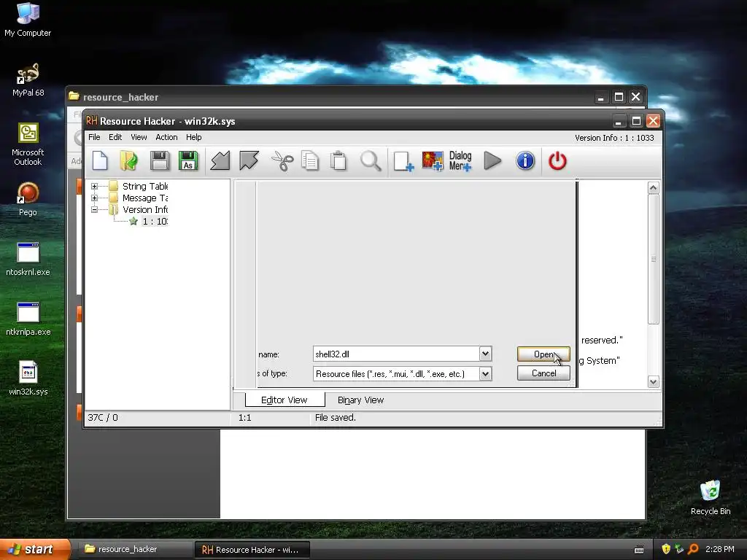Switch to Editor View tab
This screenshot has width=747, height=560.
click(285, 400)
